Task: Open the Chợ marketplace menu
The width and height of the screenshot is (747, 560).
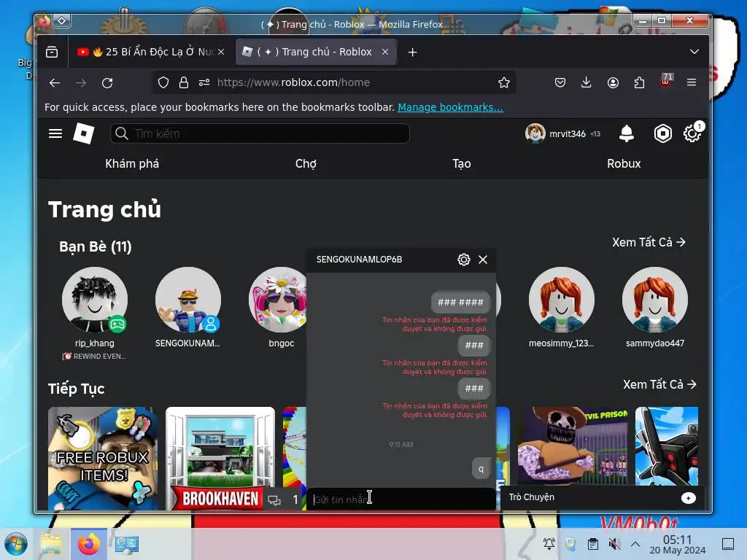Action: point(306,163)
